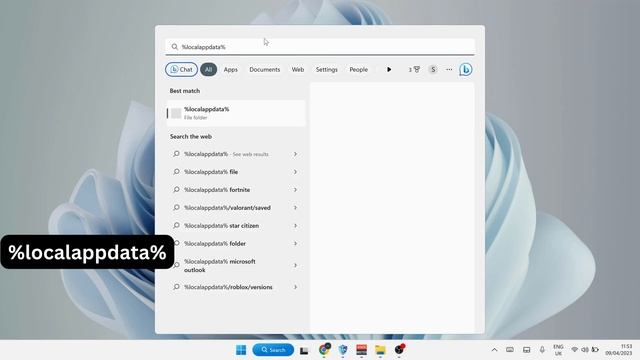Open the S account avatar

(433, 69)
